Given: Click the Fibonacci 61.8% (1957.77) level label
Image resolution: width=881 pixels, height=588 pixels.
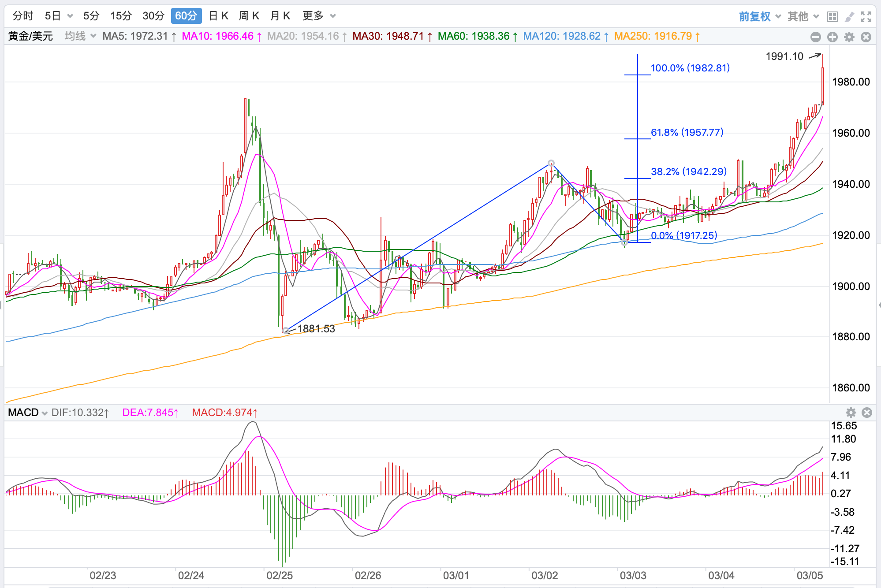Looking at the screenshot, I should [x=687, y=132].
